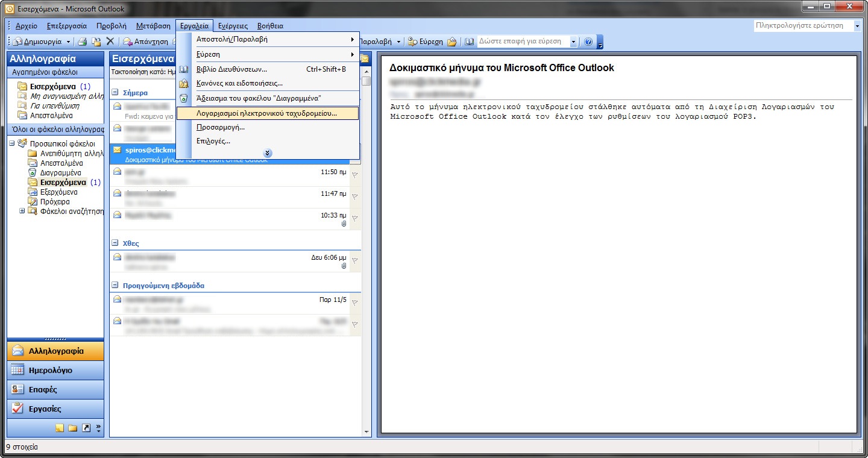
Task: Click the Folder List icon in navigation pane
Action: click(72, 428)
